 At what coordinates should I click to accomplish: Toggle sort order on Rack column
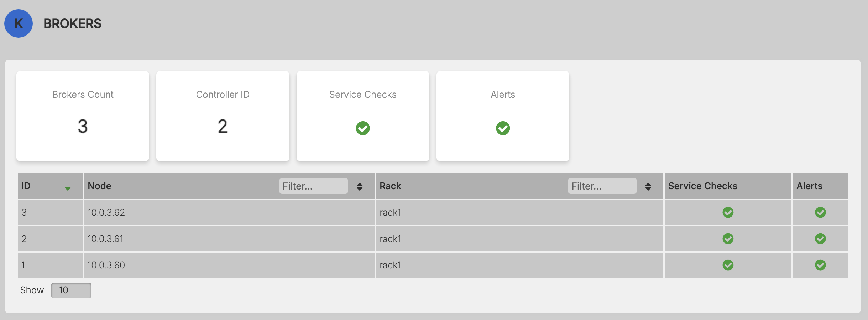pyautogui.click(x=648, y=186)
